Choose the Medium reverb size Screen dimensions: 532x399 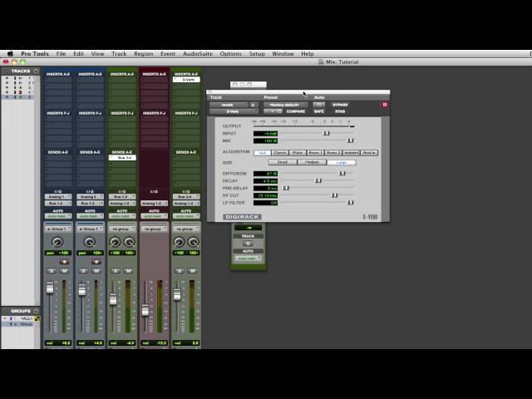[312, 162]
